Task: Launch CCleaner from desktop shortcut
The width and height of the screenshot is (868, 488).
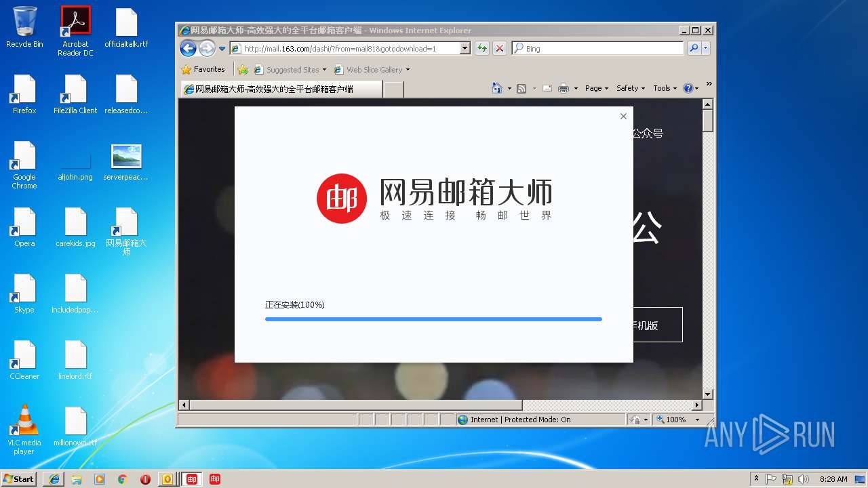Action: [24, 360]
